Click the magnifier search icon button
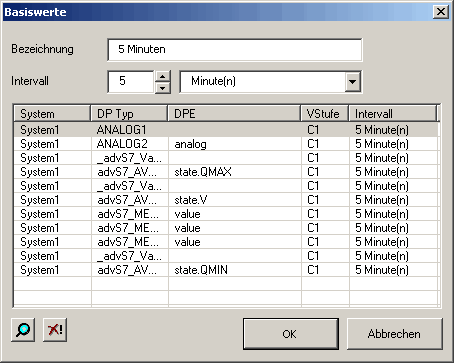Screen dimensions: 454x363 (x=23, y=330)
